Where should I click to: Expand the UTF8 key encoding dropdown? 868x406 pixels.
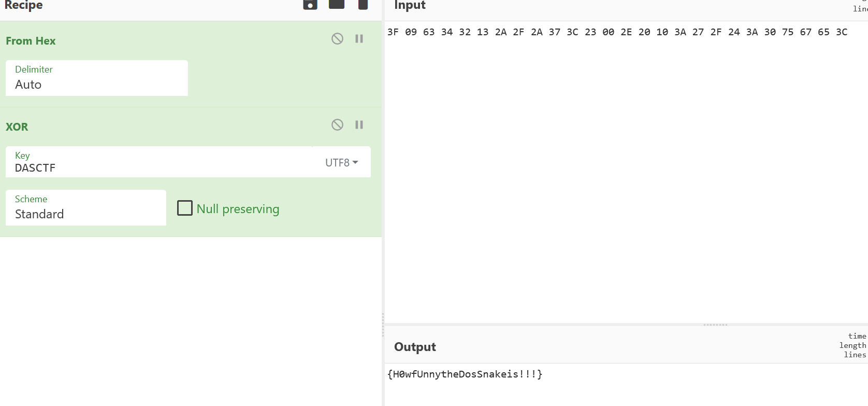click(x=341, y=163)
